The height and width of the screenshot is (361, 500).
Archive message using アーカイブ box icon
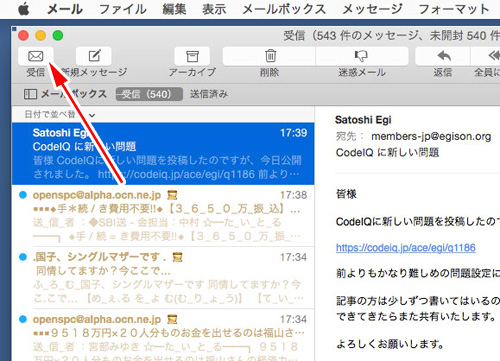tap(192, 56)
